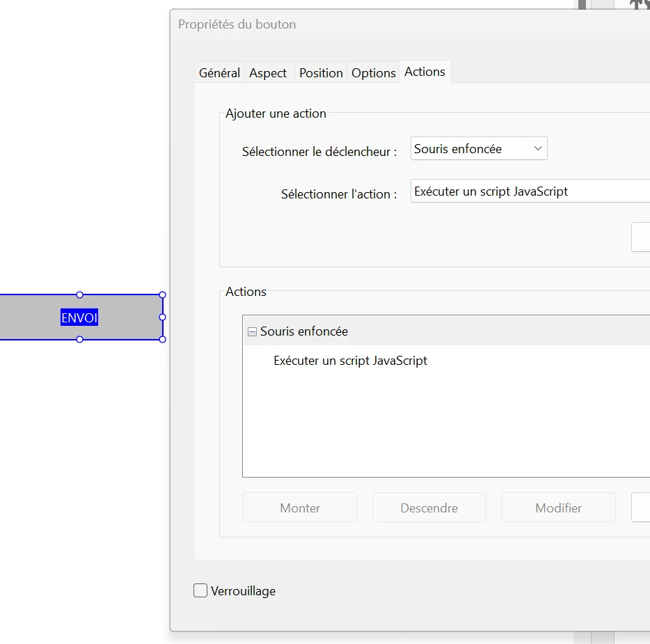Click the Modifier button

point(558,508)
